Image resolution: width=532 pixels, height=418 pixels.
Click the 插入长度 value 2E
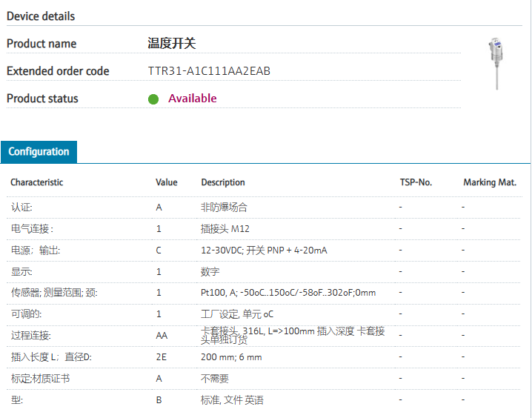pyautogui.click(x=161, y=357)
